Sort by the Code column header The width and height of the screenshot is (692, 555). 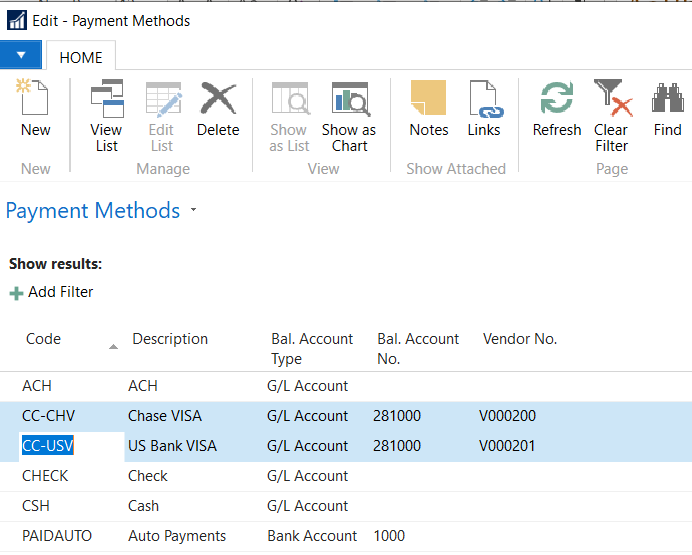[44, 339]
